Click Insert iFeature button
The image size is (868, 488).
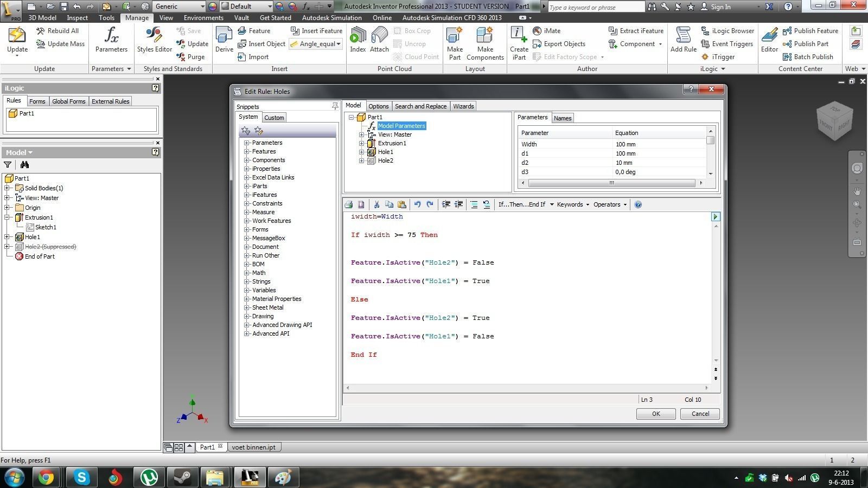pyautogui.click(x=316, y=31)
